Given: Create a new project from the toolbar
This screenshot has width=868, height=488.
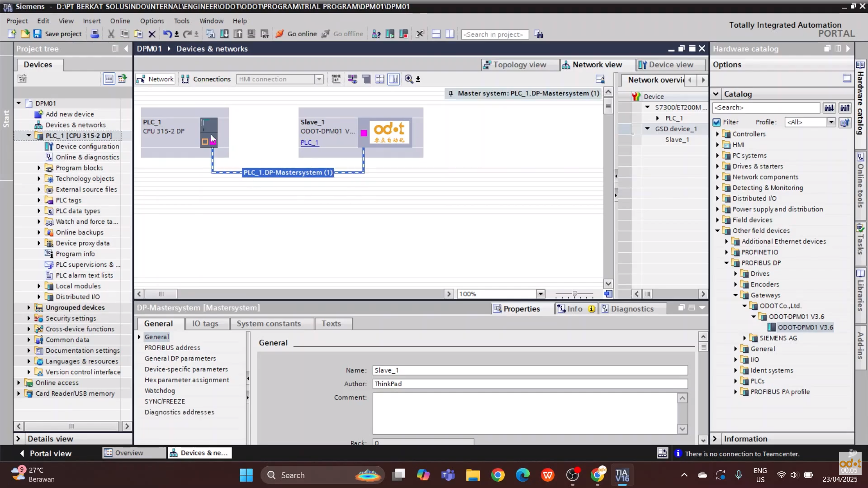Looking at the screenshot, I should [x=12, y=34].
